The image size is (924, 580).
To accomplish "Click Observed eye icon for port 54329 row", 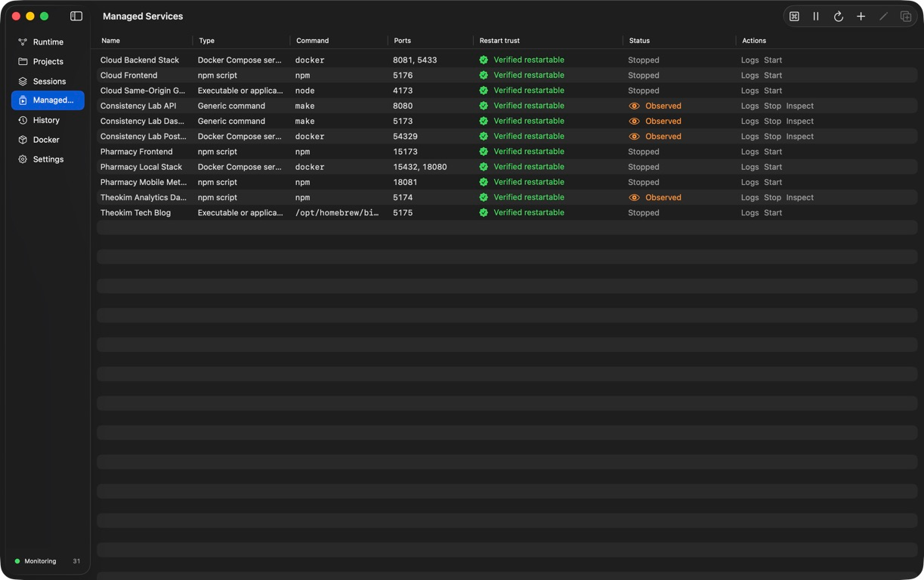I will pyautogui.click(x=635, y=137).
